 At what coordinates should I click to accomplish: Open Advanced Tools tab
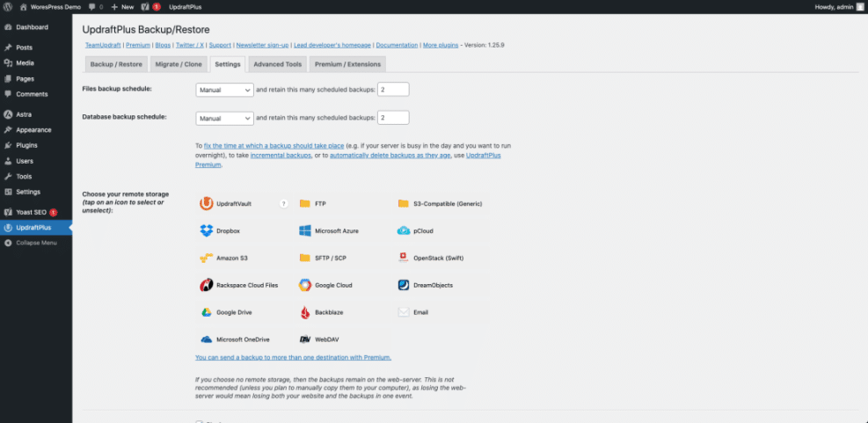277,64
